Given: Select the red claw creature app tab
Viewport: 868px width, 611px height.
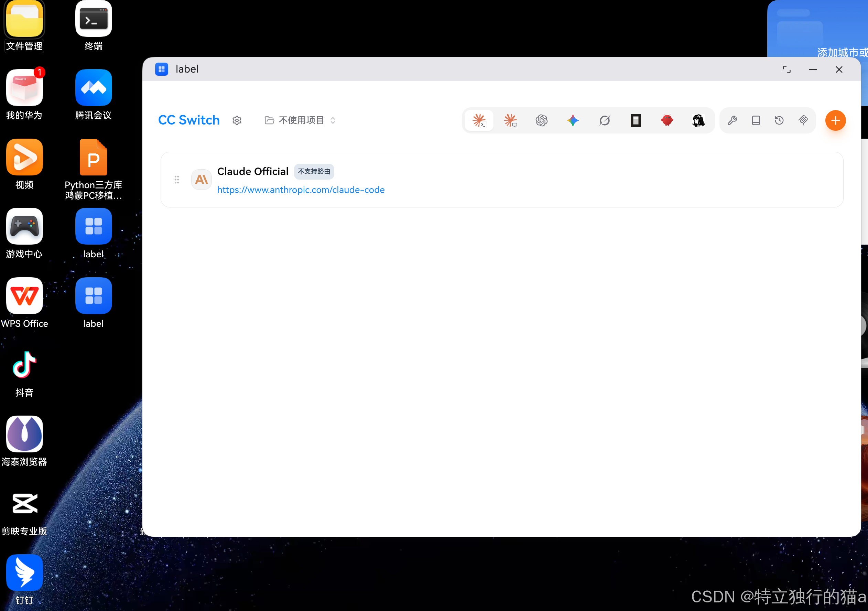Looking at the screenshot, I should pos(667,121).
